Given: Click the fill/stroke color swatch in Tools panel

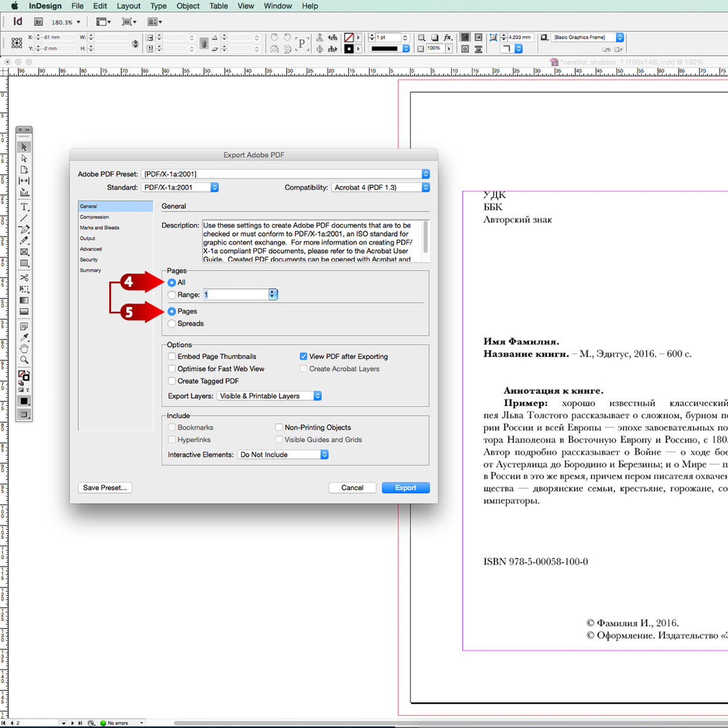Looking at the screenshot, I should tap(24, 376).
